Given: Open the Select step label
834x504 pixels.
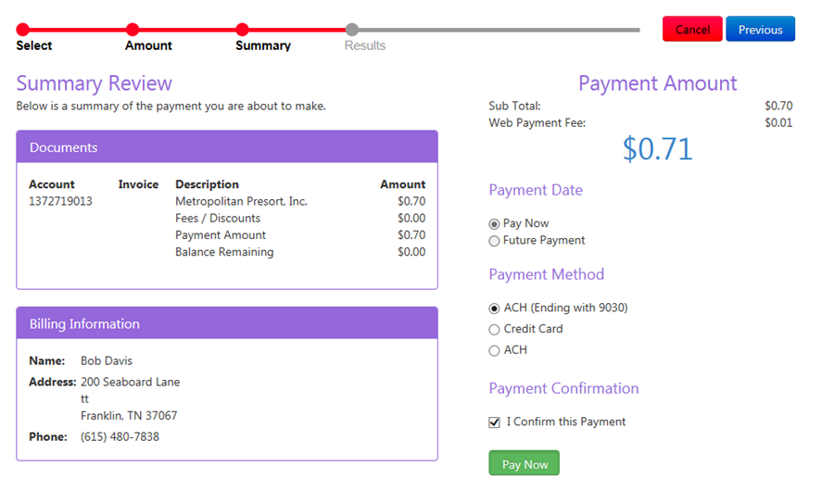Looking at the screenshot, I should pos(34,45).
